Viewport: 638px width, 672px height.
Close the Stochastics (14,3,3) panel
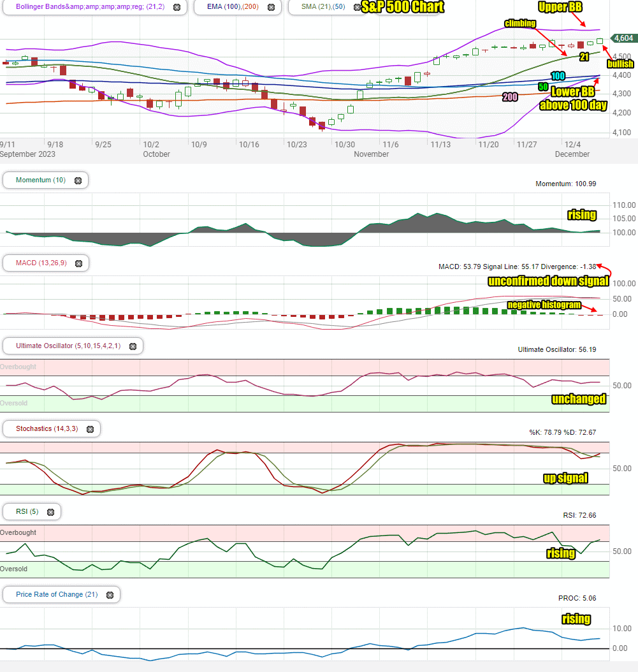tap(90, 429)
